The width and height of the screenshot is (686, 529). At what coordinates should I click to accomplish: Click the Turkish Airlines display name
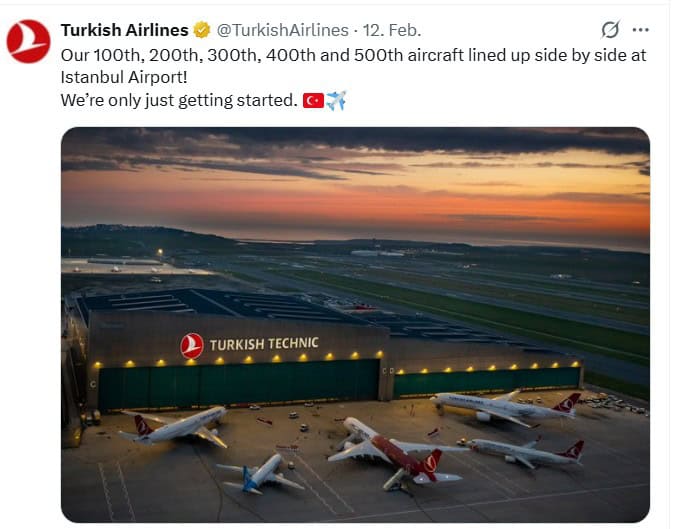[x=124, y=30]
